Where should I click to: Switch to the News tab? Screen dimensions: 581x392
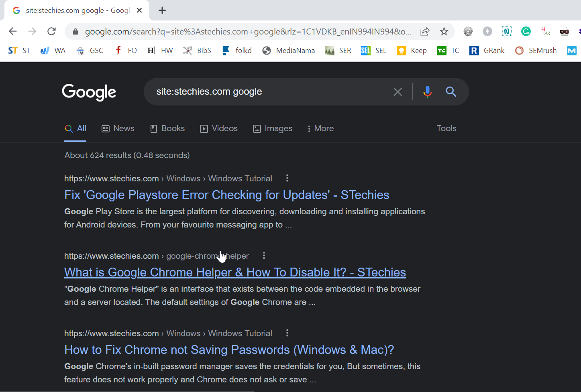pos(118,128)
